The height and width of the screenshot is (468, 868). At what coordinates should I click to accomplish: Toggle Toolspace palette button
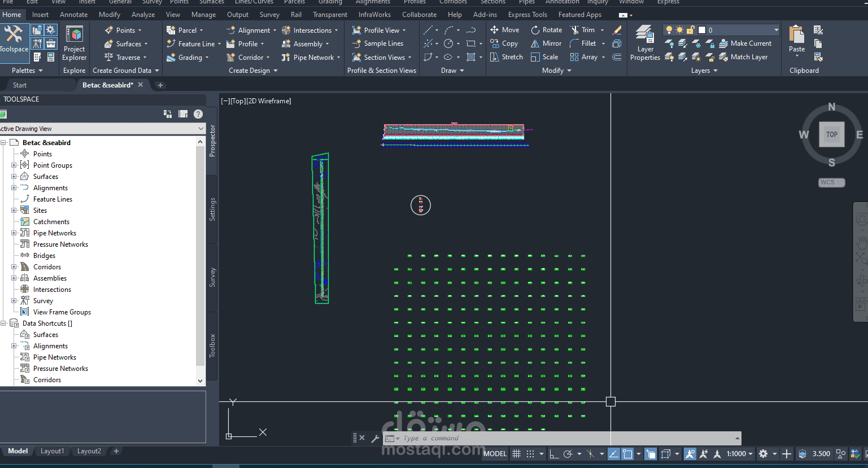[14, 39]
